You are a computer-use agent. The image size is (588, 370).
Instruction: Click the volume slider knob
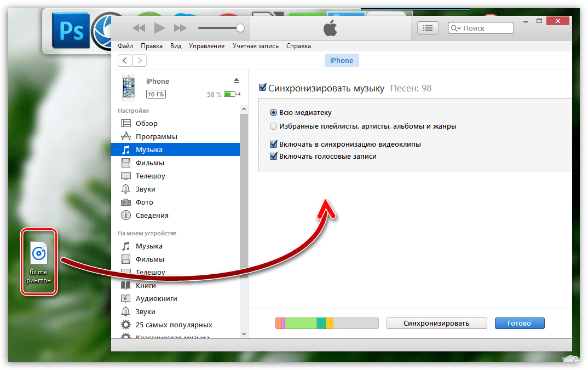240,28
